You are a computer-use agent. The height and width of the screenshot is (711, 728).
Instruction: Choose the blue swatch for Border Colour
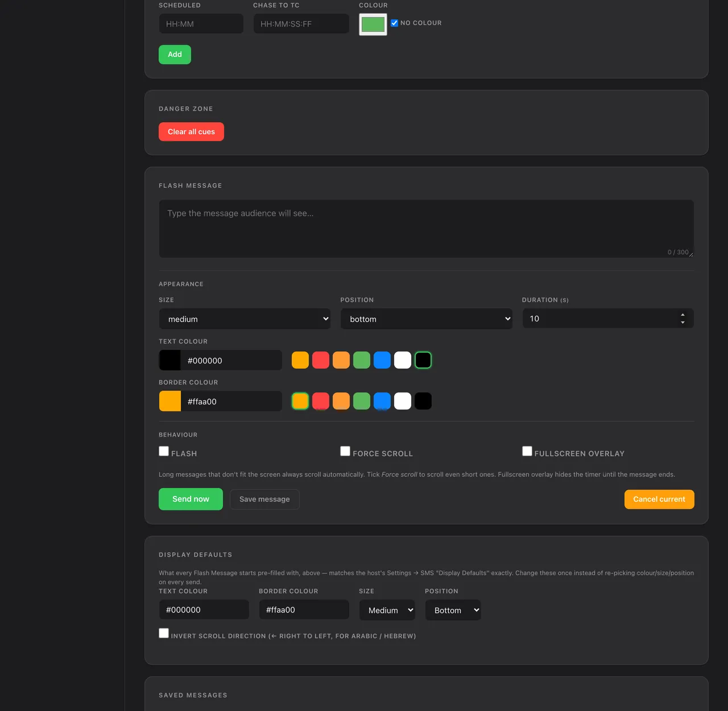click(382, 401)
